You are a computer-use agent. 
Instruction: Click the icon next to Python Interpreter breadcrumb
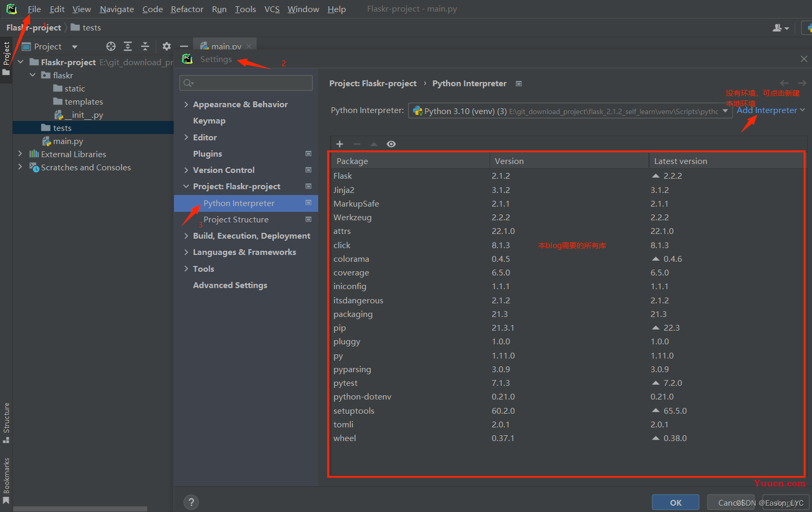click(519, 84)
